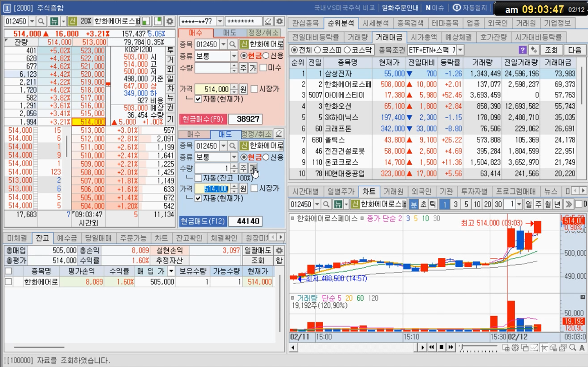Click the 현금매수(F9) button
This screenshot has height=367, width=588.
pyautogui.click(x=203, y=119)
